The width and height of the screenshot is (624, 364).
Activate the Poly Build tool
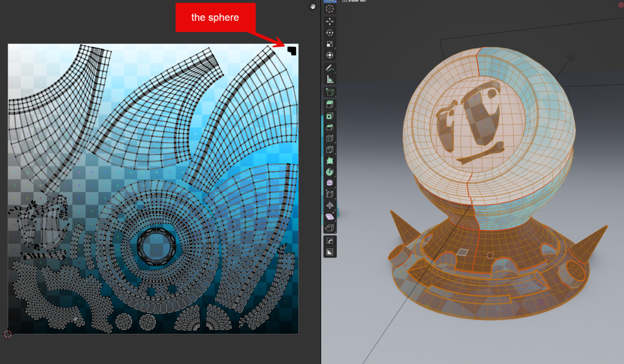click(x=330, y=161)
